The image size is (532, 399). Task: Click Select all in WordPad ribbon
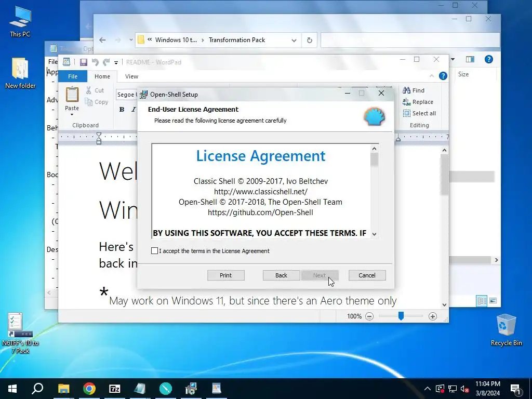419,113
